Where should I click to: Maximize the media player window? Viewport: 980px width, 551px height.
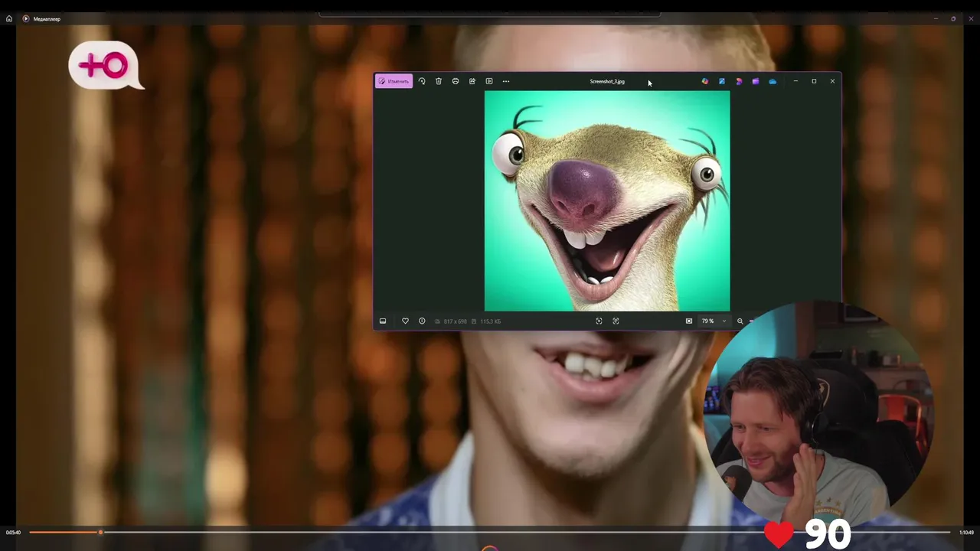click(953, 18)
